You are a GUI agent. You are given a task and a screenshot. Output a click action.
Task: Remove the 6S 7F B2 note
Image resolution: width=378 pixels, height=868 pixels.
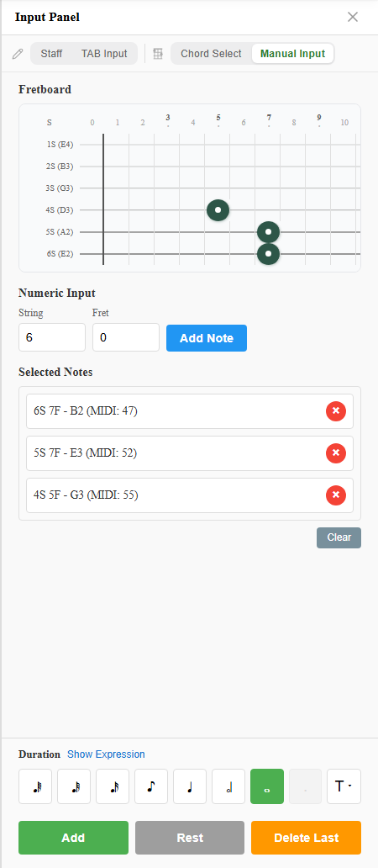336,411
